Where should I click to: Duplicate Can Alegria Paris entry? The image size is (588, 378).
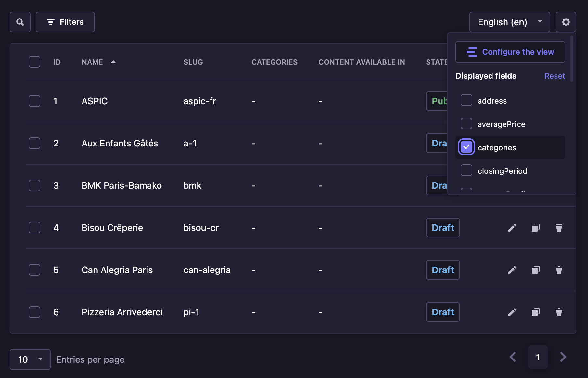pyautogui.click(x=535, y=270)
